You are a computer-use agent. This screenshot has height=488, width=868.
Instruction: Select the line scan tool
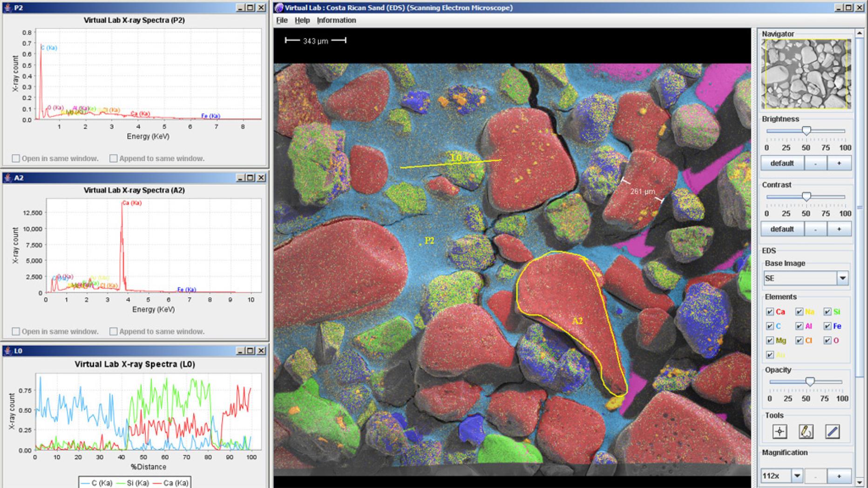coord(832,431)
